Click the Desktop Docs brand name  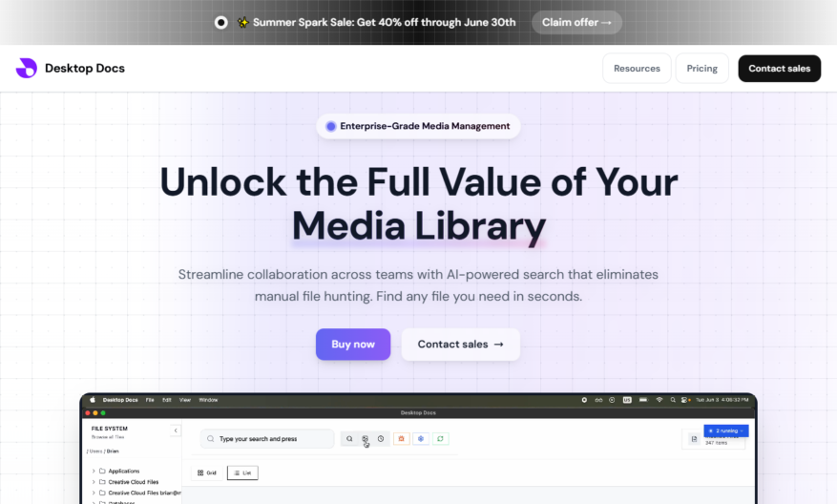click(x=85, y=69)
